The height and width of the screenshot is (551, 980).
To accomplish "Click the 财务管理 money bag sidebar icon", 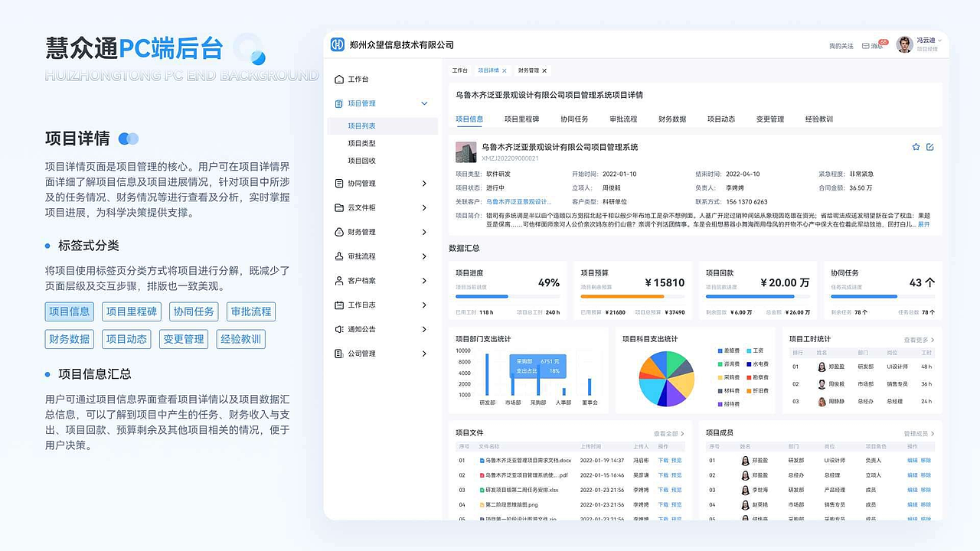I will (339, 232).
